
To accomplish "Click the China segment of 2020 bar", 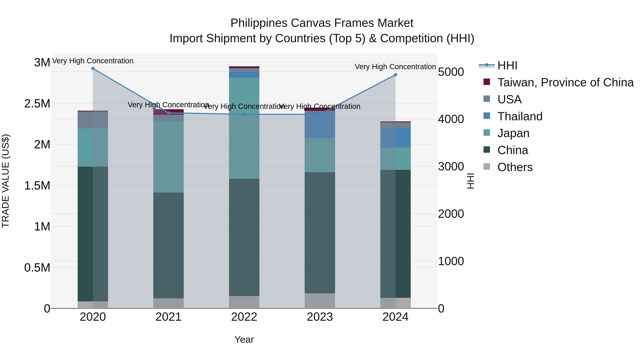I will (93, 234).
